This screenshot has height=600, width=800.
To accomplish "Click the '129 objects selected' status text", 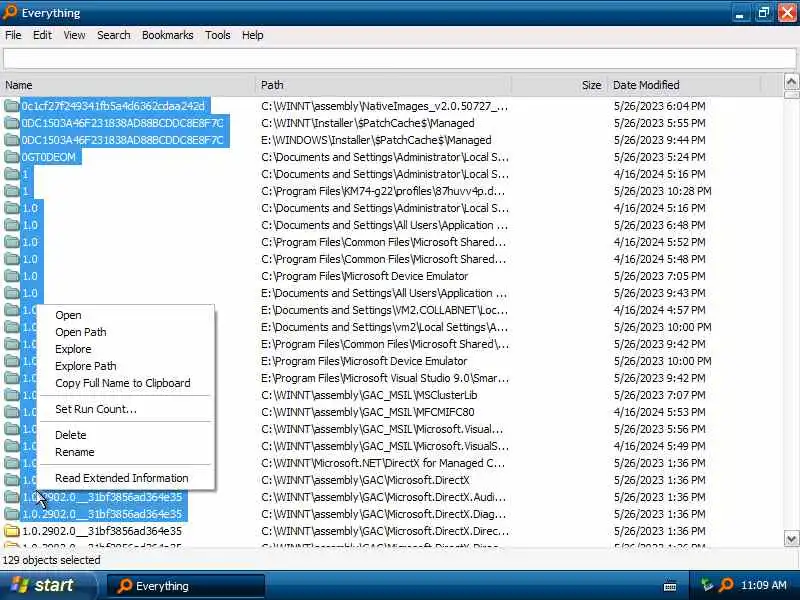I will point(52,560).
